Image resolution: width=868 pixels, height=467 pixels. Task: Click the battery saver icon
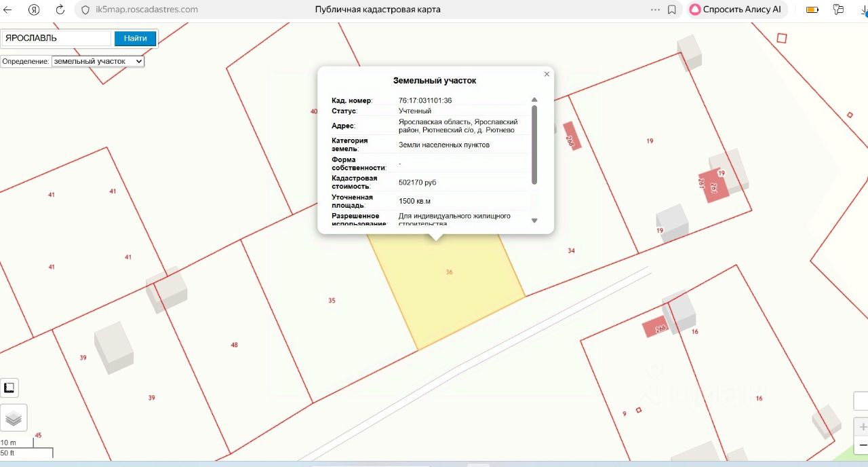(812, 10)
